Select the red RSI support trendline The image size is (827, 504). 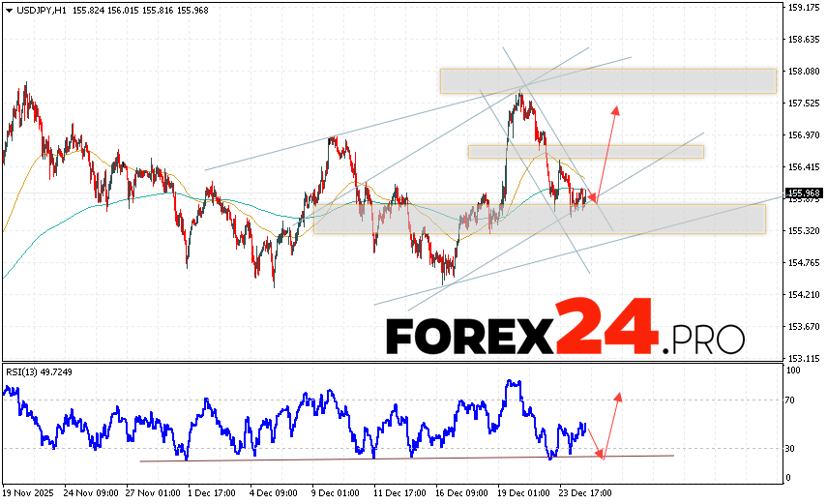(x=387, y=458)
